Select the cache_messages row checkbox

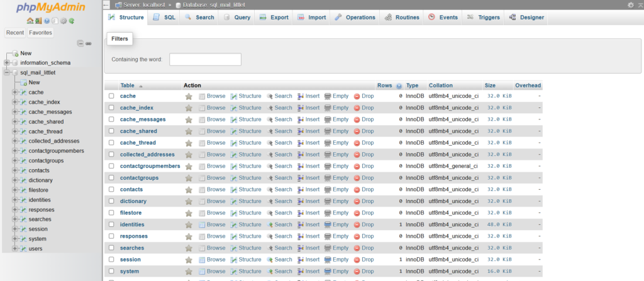coord(111,119)
